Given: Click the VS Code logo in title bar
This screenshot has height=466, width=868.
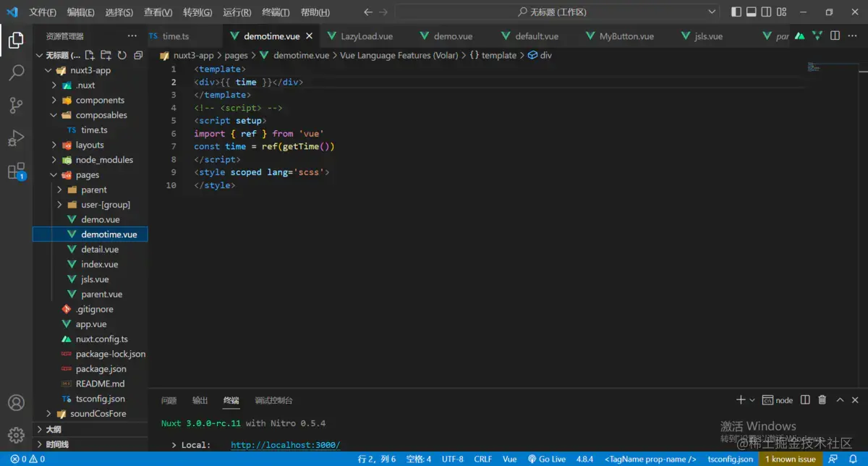Looking at the screenshot, I should (x=12, y=12).
